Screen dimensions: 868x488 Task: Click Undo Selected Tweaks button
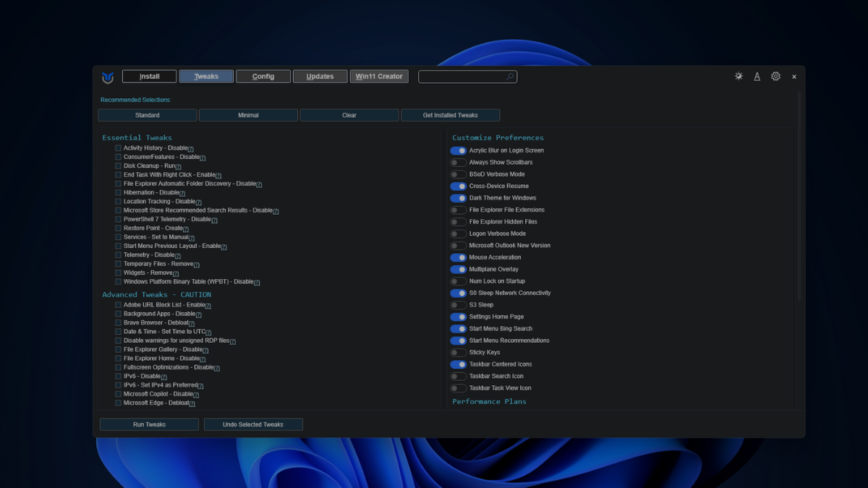[253, 424]
